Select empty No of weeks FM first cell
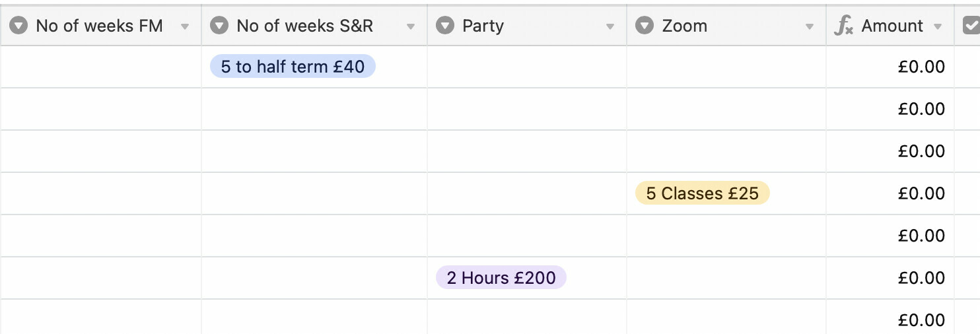This screenshot has height=334, width=980. (100, 67)
